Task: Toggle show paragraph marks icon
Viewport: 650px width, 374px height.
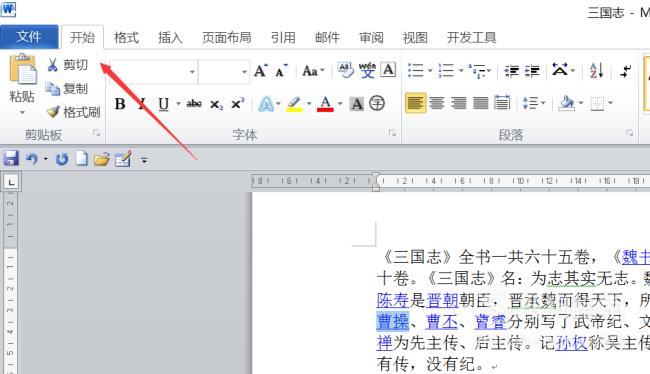Action: [x=626, y=71]
